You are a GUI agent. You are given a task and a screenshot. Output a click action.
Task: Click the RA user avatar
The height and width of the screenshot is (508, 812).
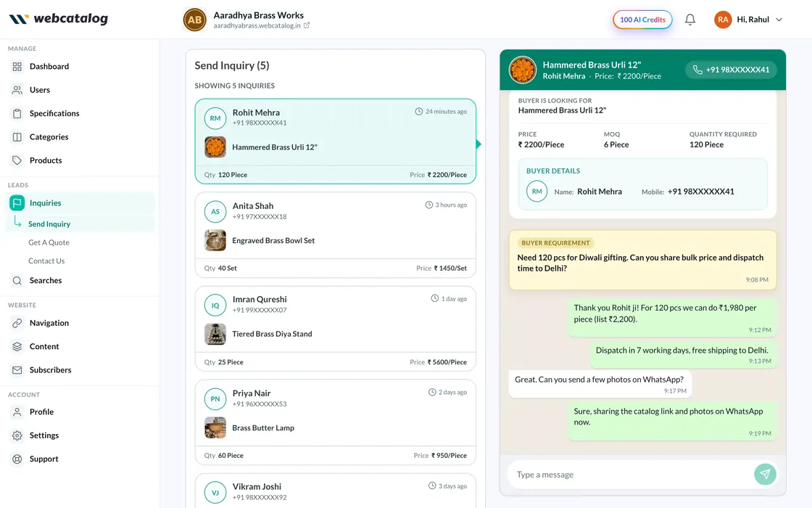pyautogui.click(x=723, y=20)
